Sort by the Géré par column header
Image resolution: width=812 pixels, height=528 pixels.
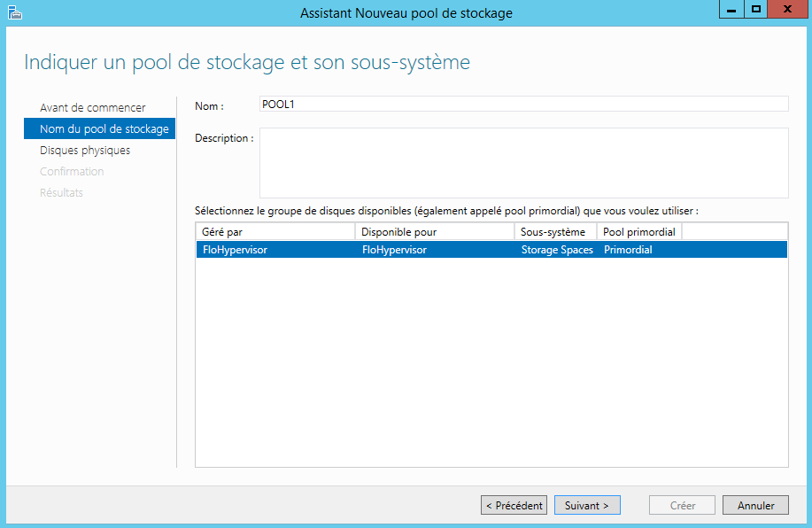click(275, 232)
